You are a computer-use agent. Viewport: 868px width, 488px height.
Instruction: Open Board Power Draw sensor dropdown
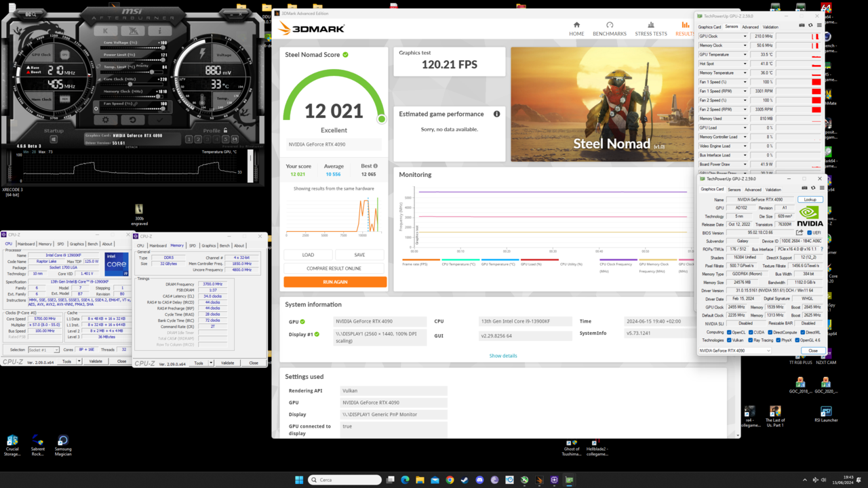click(745, 164)
